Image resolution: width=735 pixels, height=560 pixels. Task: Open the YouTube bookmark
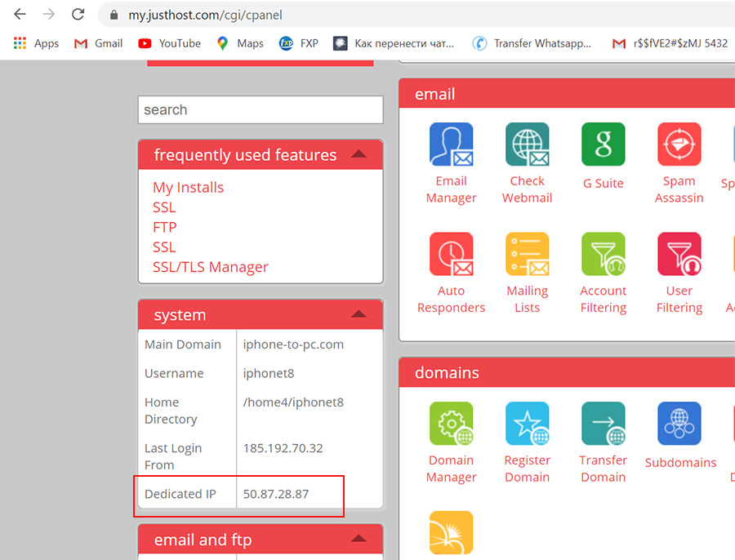click(169, 43)
